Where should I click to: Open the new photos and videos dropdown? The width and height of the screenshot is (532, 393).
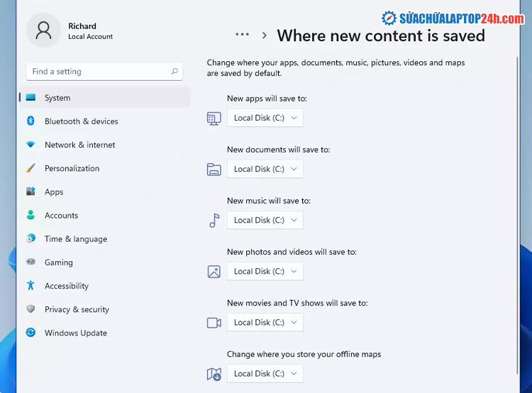[265, 271]
